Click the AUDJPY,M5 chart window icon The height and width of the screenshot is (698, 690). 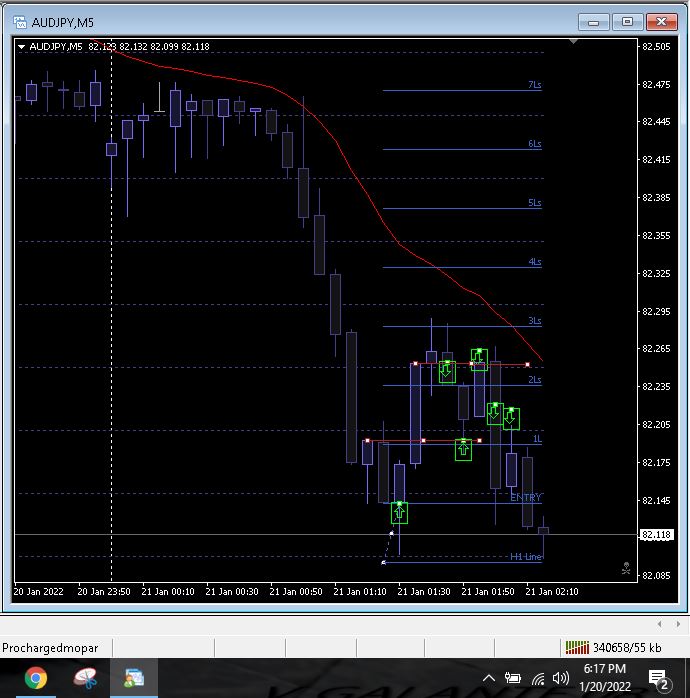pyautogui.click(x=20, y=22)
